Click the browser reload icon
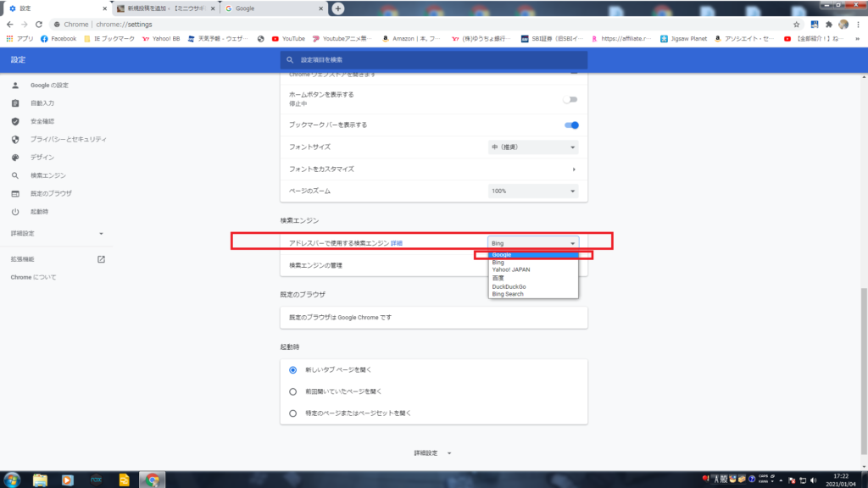 (x=38, y=25)
